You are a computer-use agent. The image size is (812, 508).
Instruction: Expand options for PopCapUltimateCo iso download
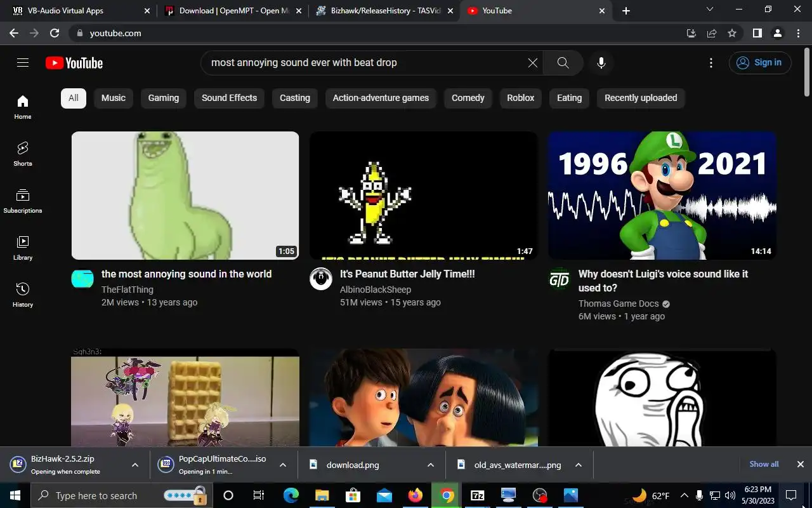pos(283,465)
